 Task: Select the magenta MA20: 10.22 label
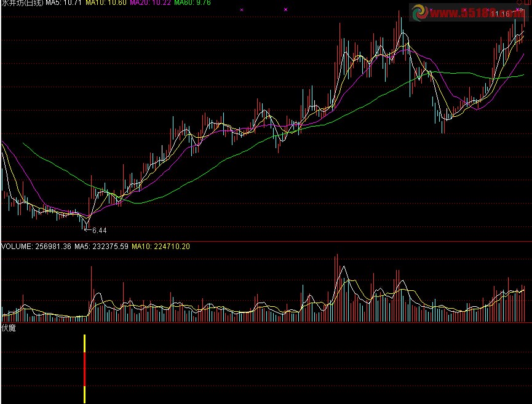150,2
